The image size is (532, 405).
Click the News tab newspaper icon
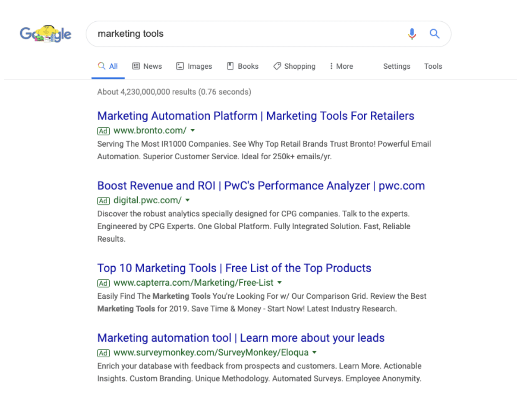coord(136,66)
